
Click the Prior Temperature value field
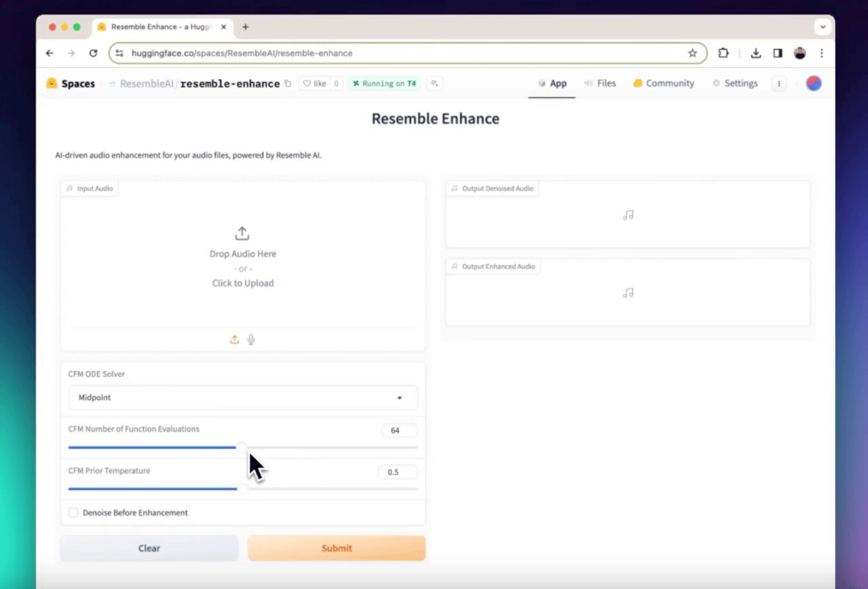tap(397, 472)
